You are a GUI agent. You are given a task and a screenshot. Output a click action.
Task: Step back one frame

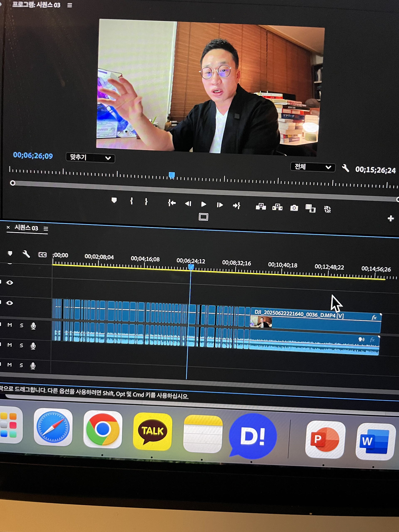tap(188, 204)
